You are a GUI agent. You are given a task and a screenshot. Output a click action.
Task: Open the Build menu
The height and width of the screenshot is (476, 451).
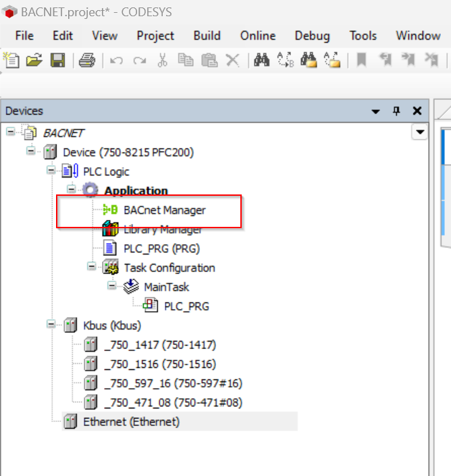click(207, 36)
